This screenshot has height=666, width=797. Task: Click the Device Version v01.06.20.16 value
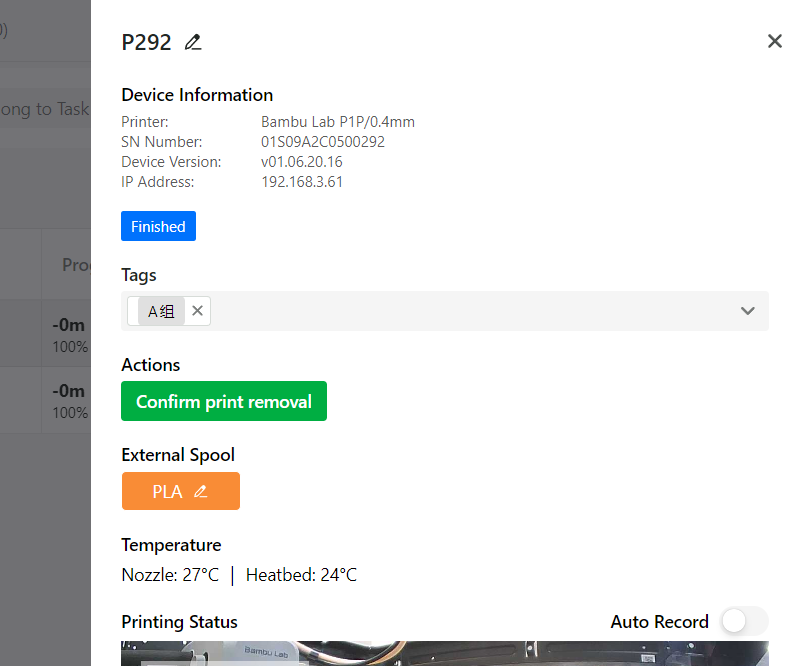click(301, 162)
